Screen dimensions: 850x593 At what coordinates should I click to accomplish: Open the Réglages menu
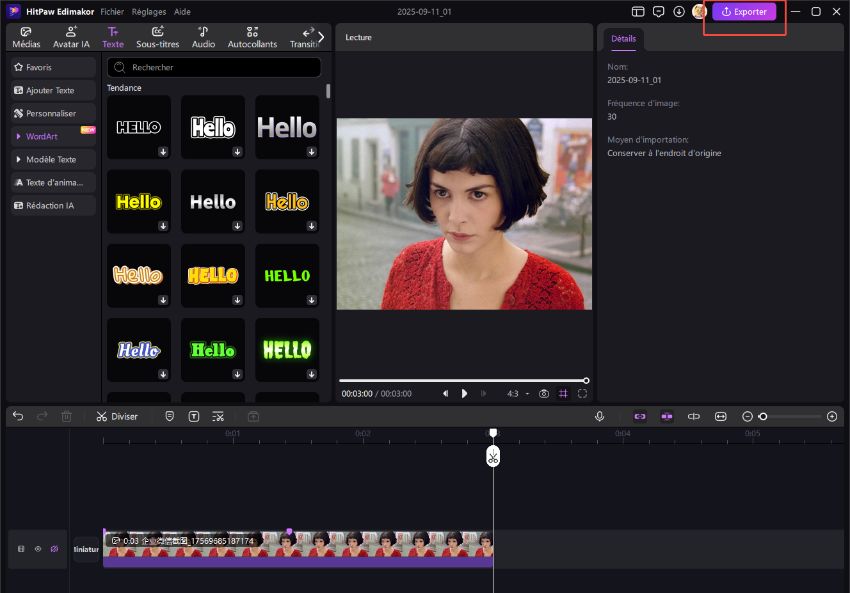point(148,11)
